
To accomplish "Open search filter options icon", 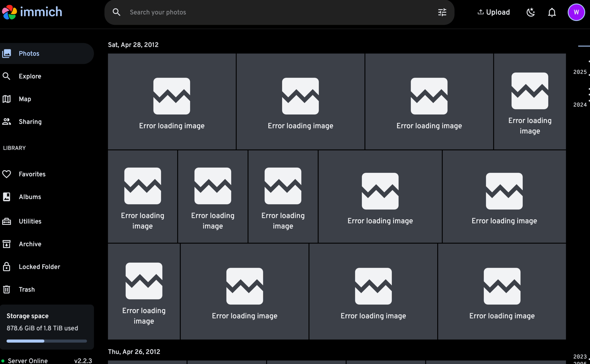I will (x=442, y=12).
